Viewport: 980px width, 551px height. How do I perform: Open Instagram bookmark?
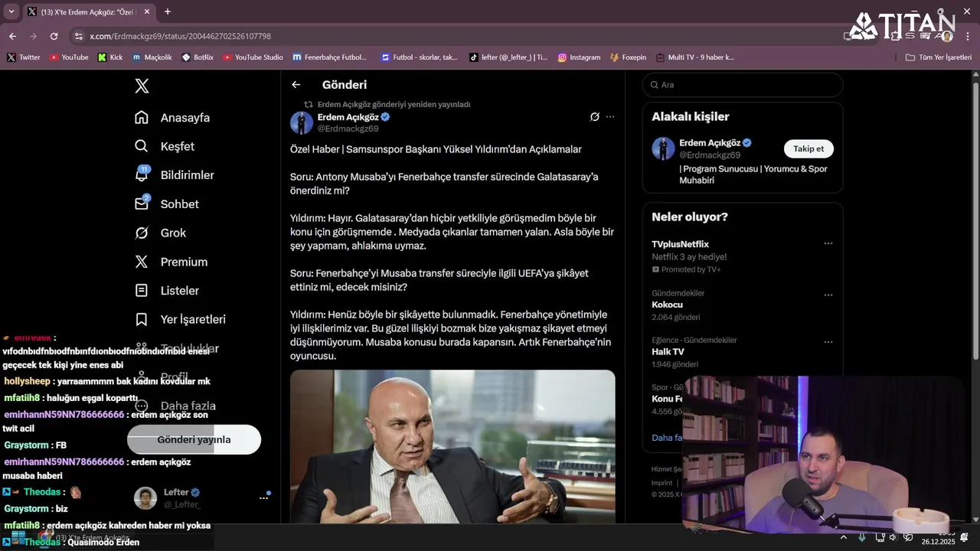click(579, 57)
